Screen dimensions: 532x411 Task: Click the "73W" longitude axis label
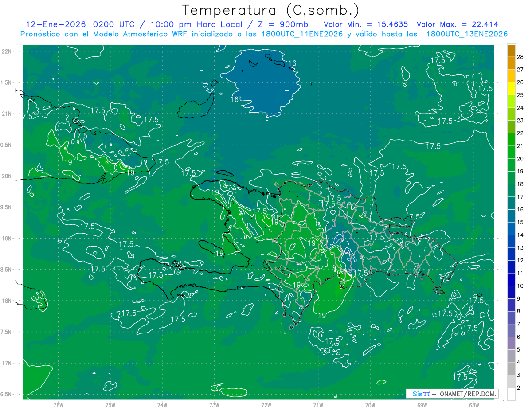pos(214,405)
